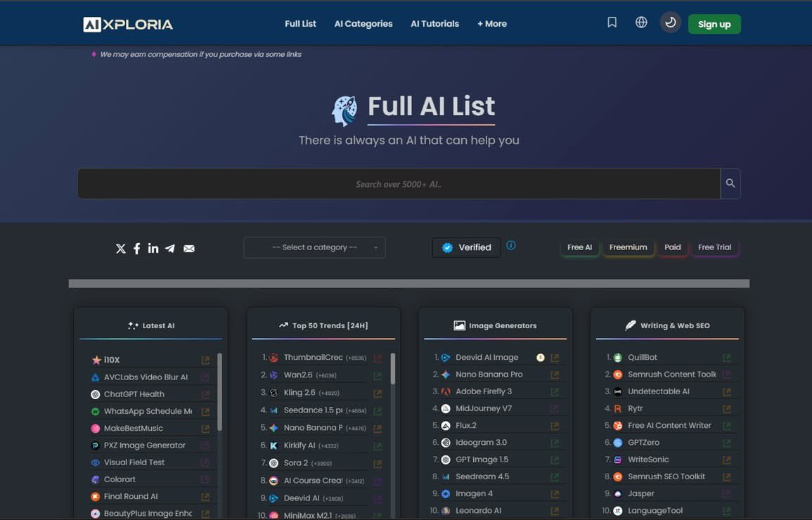
Task: Click external link icon for QuillBot
Action: 726,358
